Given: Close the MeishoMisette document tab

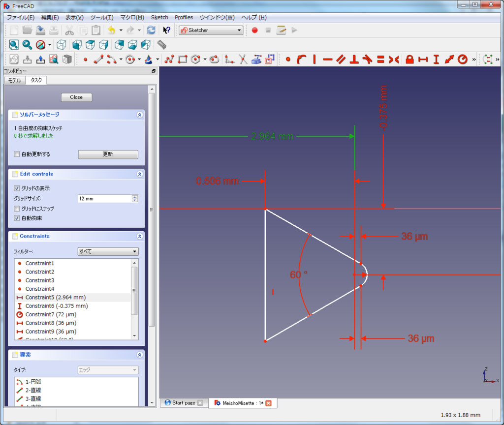Looking at the screenshot, I should (x=268, y=403).
